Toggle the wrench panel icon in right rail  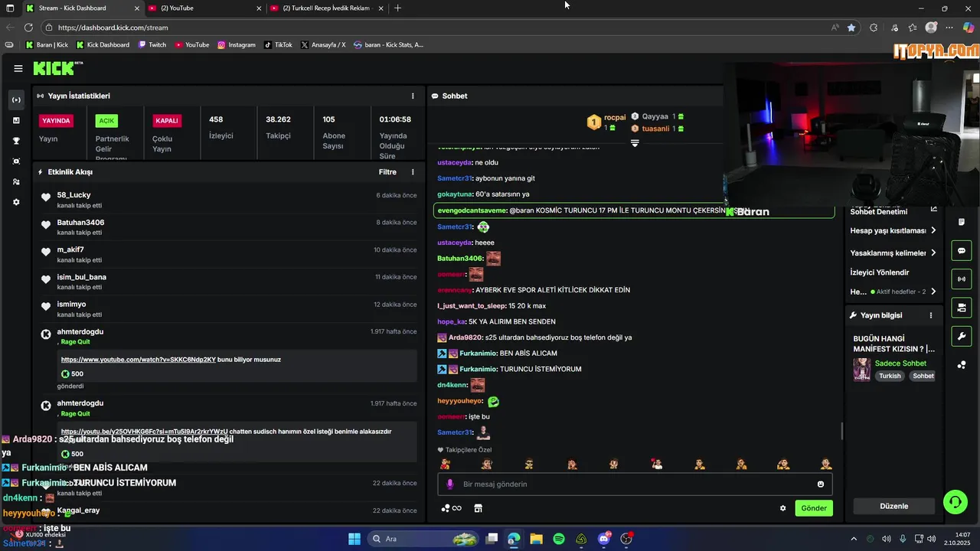point(962,336)
